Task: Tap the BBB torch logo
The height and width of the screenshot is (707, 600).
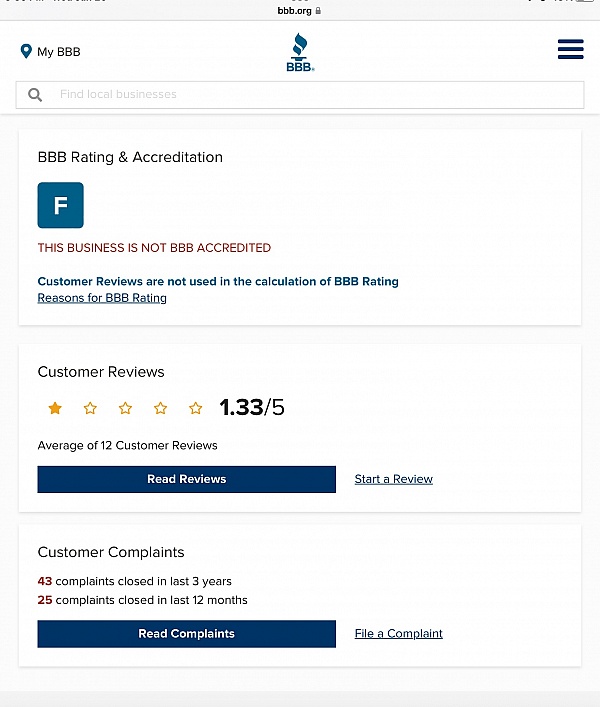Action: (300, 52)
